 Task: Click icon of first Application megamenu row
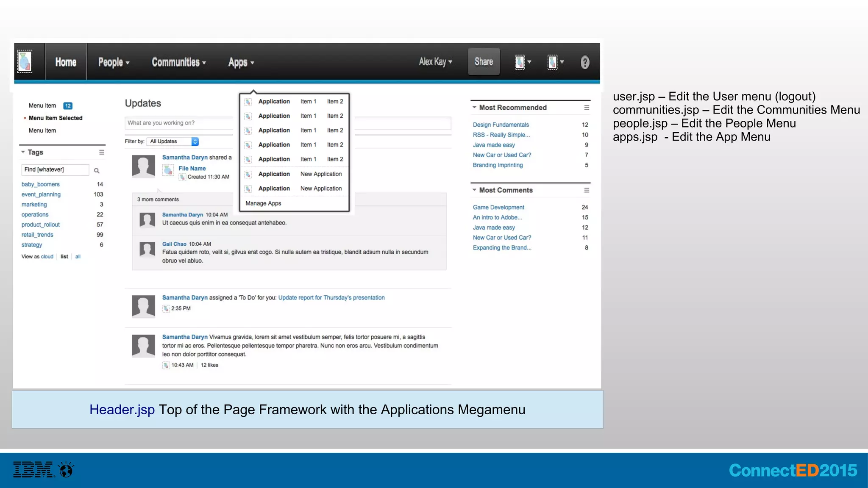(248, 102)
